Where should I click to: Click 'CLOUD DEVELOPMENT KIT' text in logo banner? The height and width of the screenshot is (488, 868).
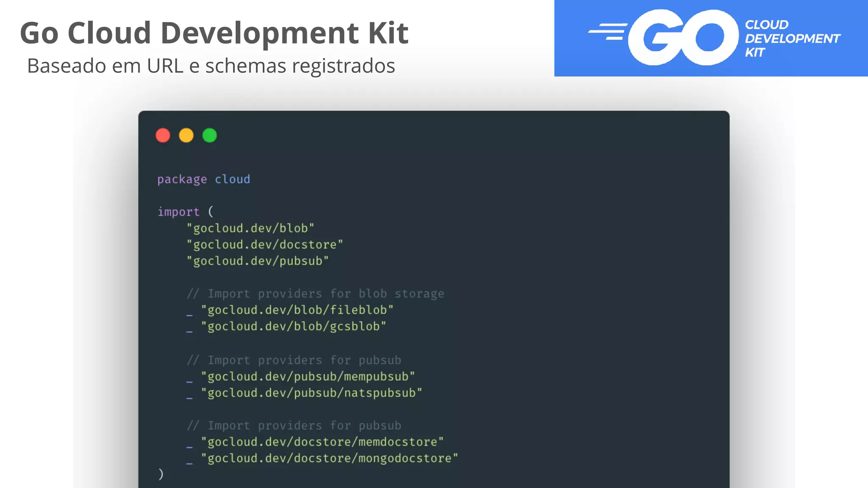point(792,39)
